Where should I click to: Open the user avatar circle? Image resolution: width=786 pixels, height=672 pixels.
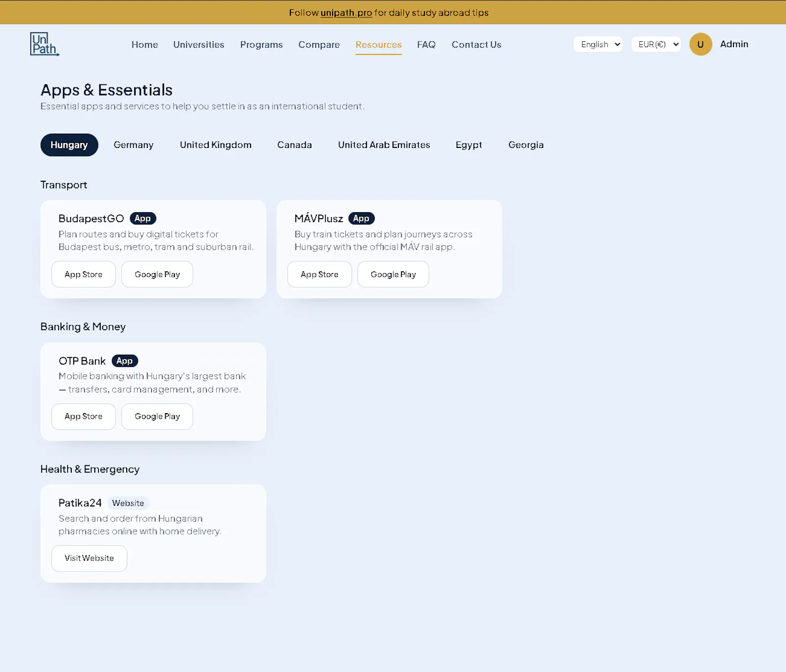point(701,44)
